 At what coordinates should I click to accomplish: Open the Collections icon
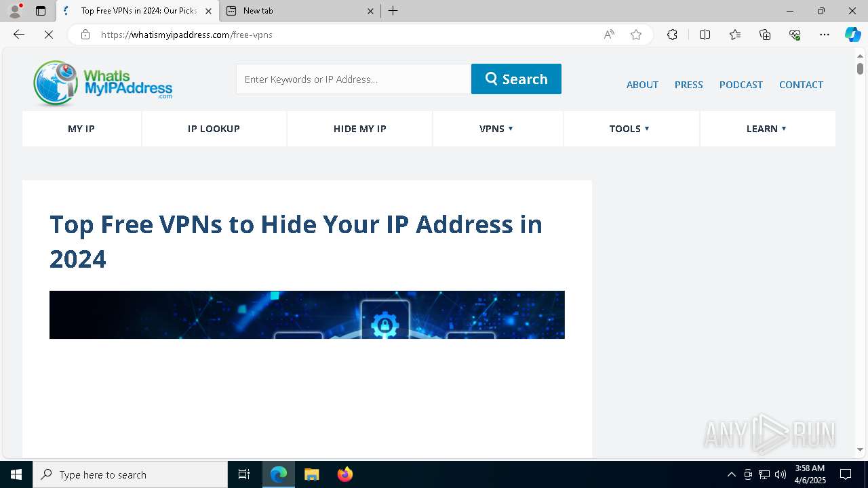point(765,35)
